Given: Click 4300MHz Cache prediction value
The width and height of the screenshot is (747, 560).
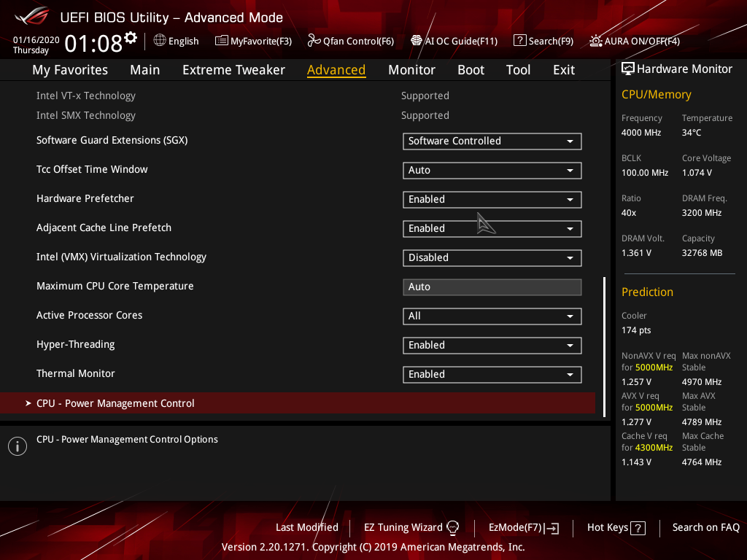Looking at the screenshot, I should (x=654, y=448).
